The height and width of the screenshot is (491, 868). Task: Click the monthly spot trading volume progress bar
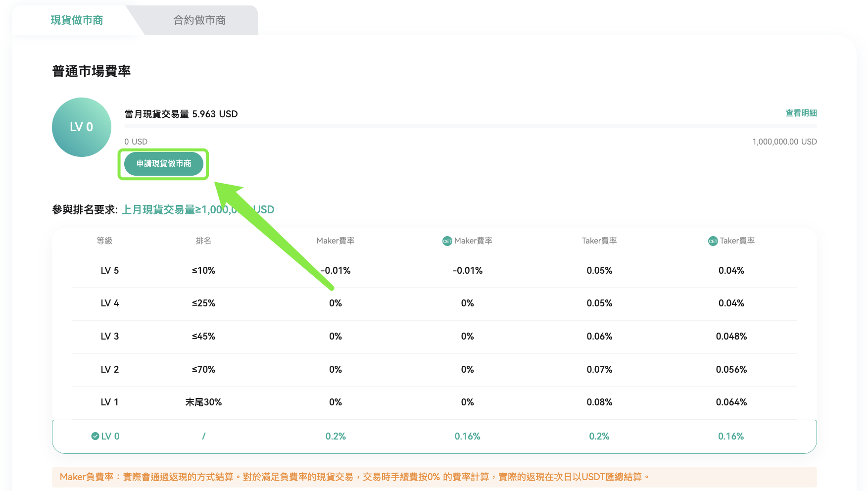471,127
